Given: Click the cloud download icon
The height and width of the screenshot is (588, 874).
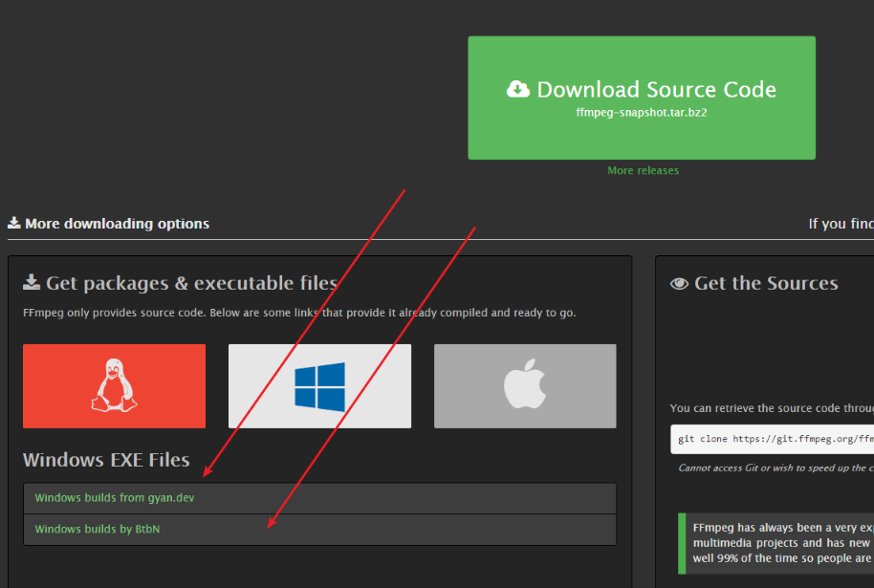Looking at the screenshot, I should coord(517,89).
